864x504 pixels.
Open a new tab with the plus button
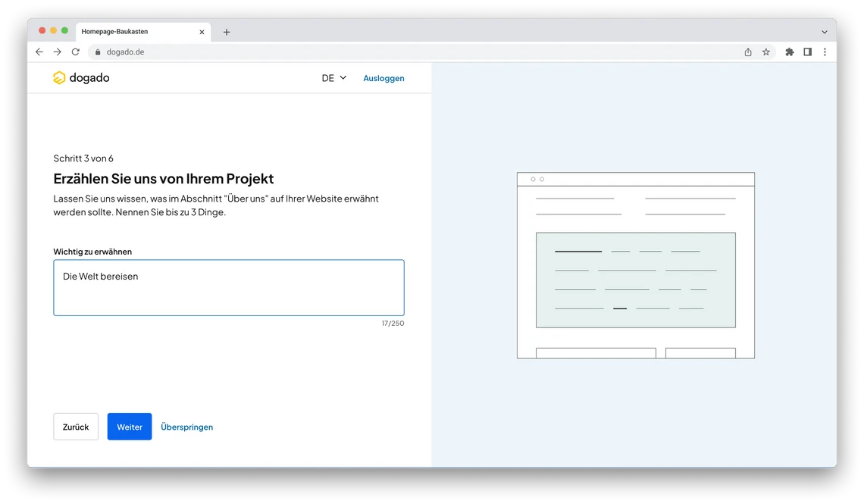click(226, 31)
